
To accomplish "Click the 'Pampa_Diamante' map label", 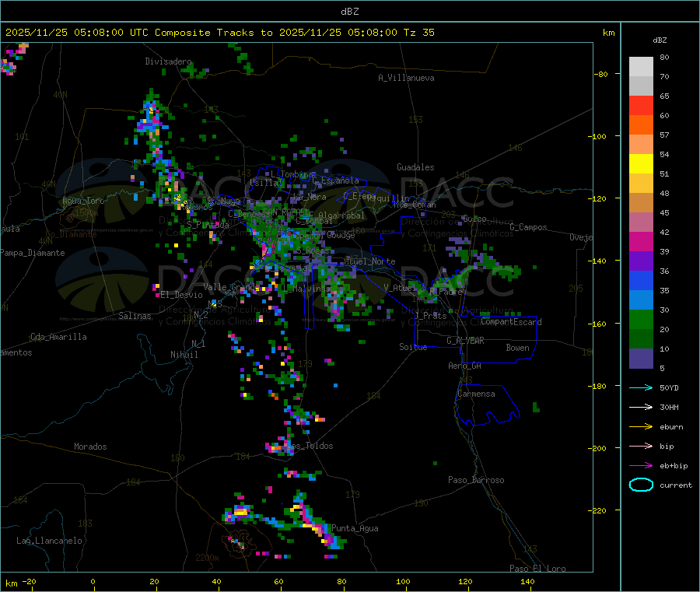I will (32, 253).
